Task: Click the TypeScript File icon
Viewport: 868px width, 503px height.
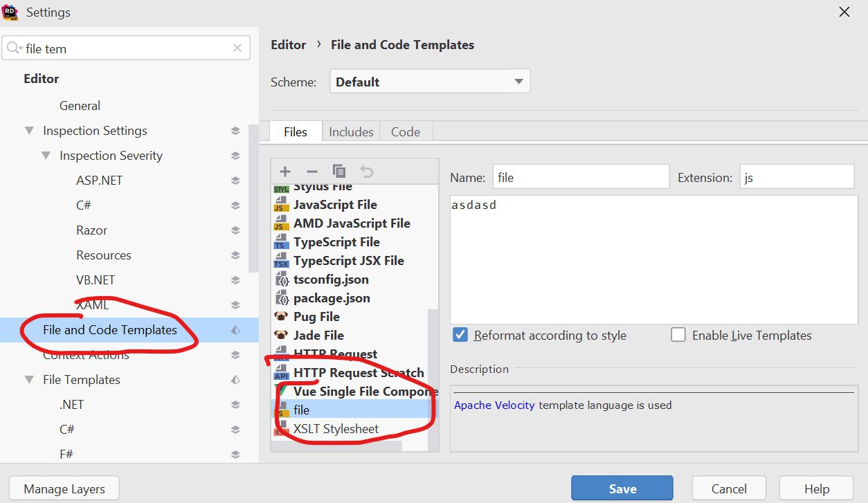Action: (x=281, y=242)
